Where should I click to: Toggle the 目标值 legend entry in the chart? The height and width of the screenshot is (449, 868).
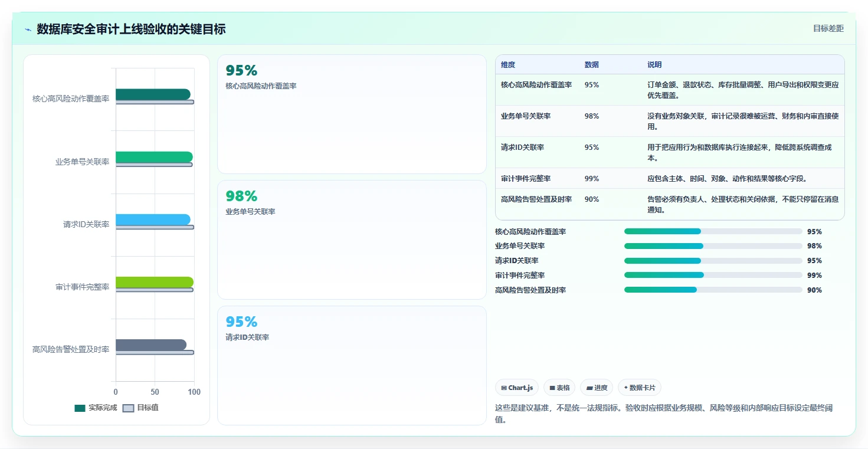pyautogui.click(x=140, y=408)
